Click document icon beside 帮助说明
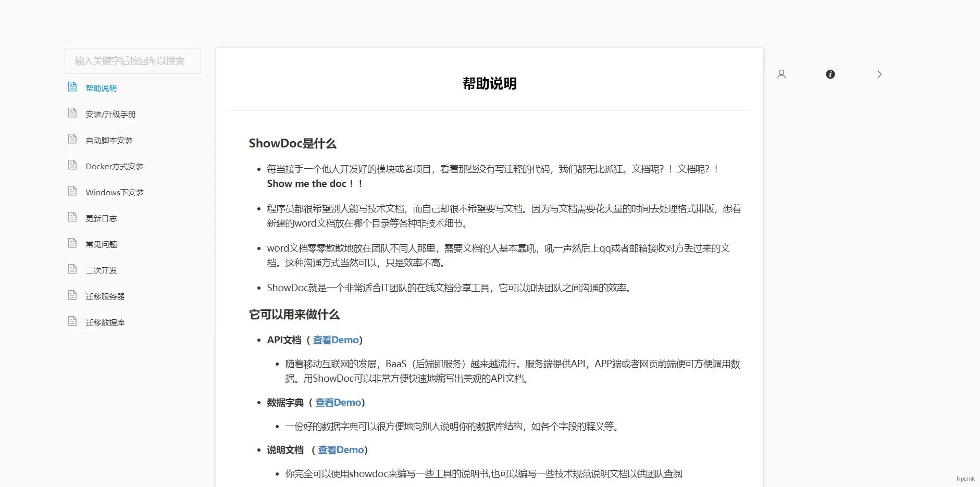The image size is (980, 487). 72,87
